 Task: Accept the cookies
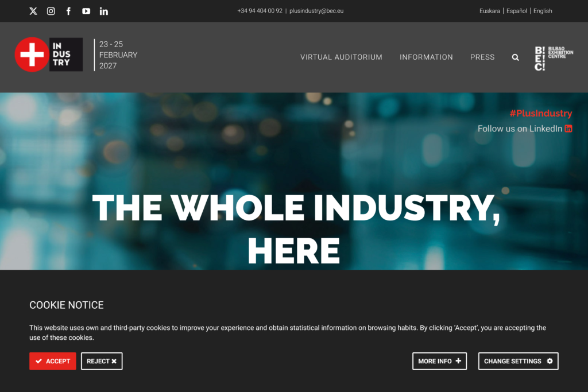pyautogui.click(x=53, y=361)
